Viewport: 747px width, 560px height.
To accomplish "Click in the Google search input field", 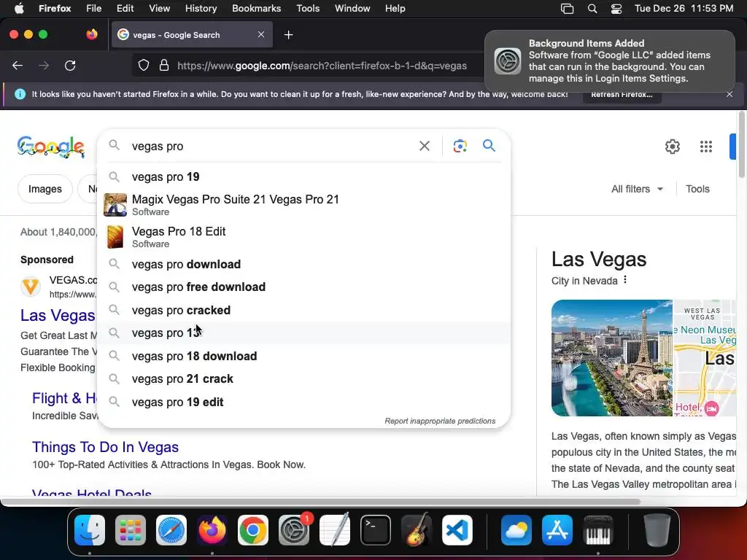I will pyautogui.click(x=271, y=146).
